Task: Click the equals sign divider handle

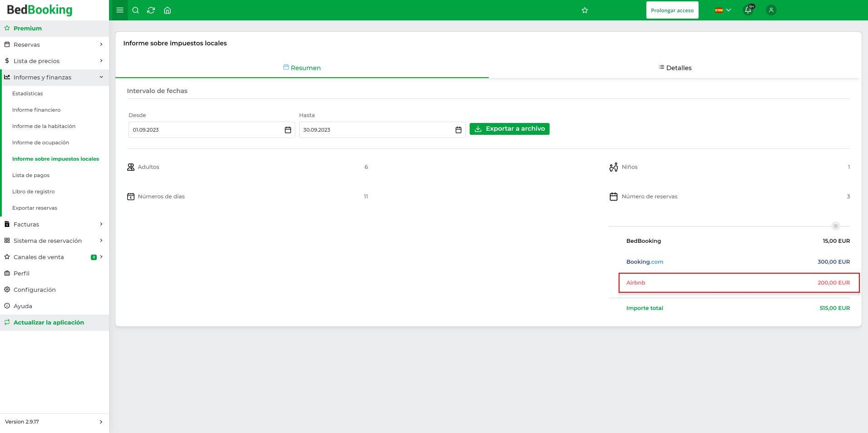Action: 836,226
